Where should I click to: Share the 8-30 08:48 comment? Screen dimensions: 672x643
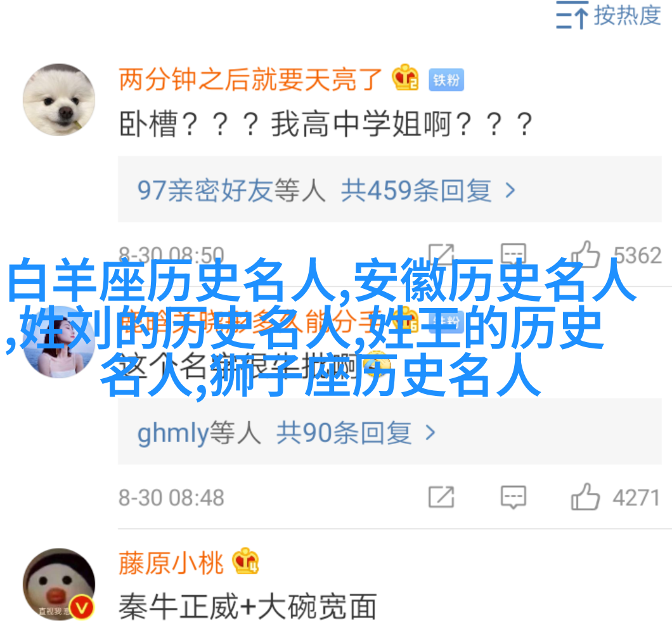[441, 497]
